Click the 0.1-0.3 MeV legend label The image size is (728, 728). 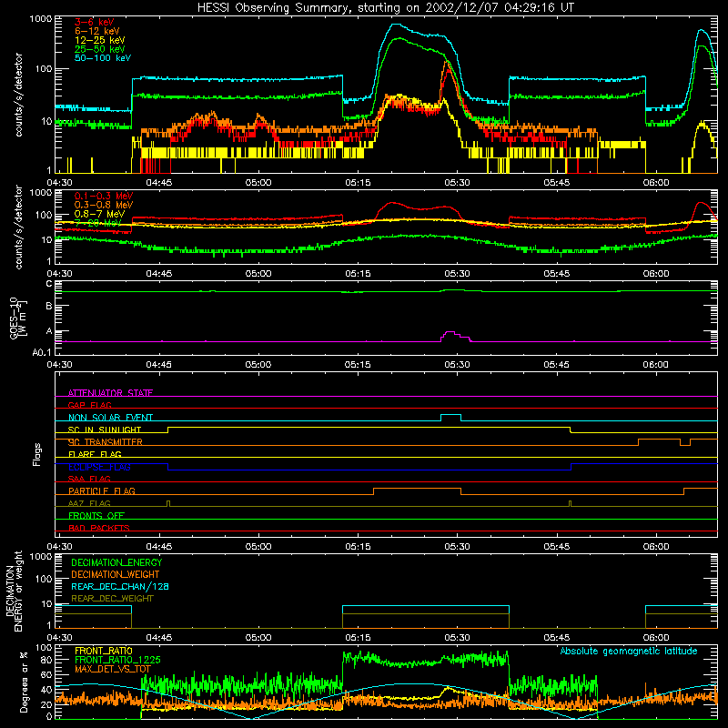point(104,196)
